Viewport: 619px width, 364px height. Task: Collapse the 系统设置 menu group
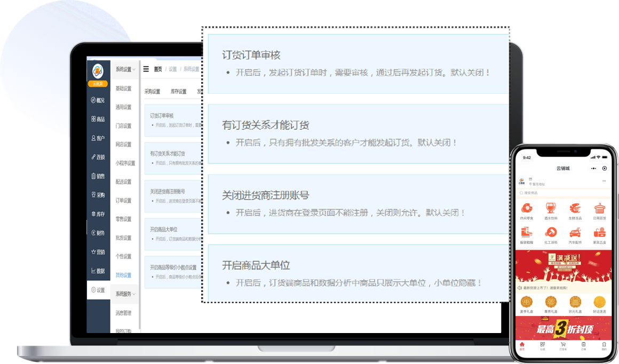tap(125, 69)
